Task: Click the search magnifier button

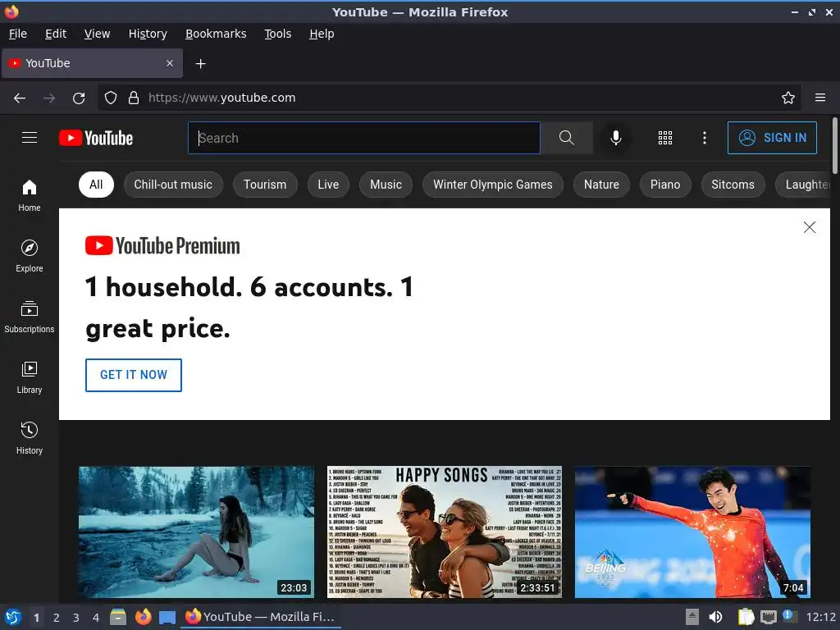Action: [x=566, y=138]
